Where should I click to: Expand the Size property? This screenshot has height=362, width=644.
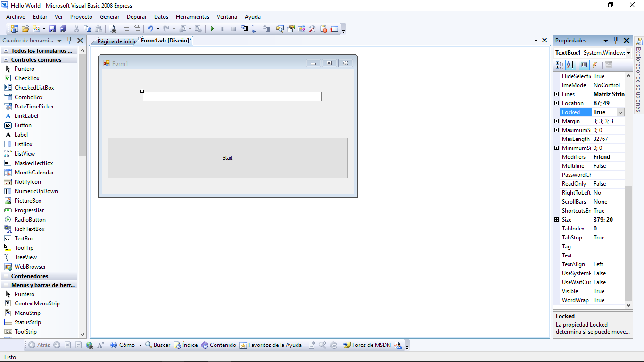[x=557, y=220]
